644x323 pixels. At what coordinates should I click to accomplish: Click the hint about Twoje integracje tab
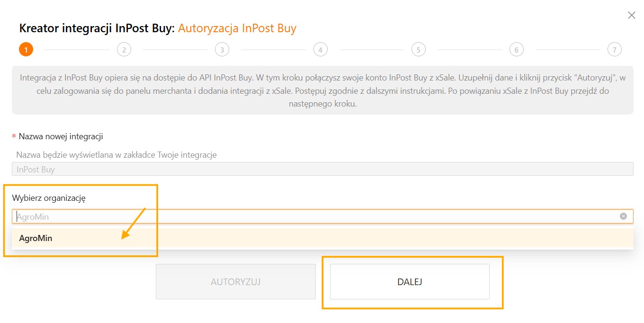coord(116,155)
